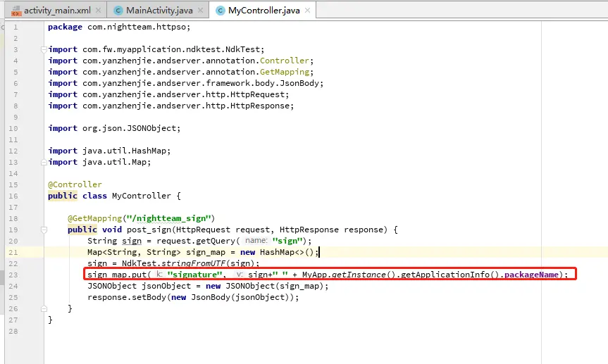Click the "signature" string literal
Screen dimensions: 608x364
pos(194,275)
